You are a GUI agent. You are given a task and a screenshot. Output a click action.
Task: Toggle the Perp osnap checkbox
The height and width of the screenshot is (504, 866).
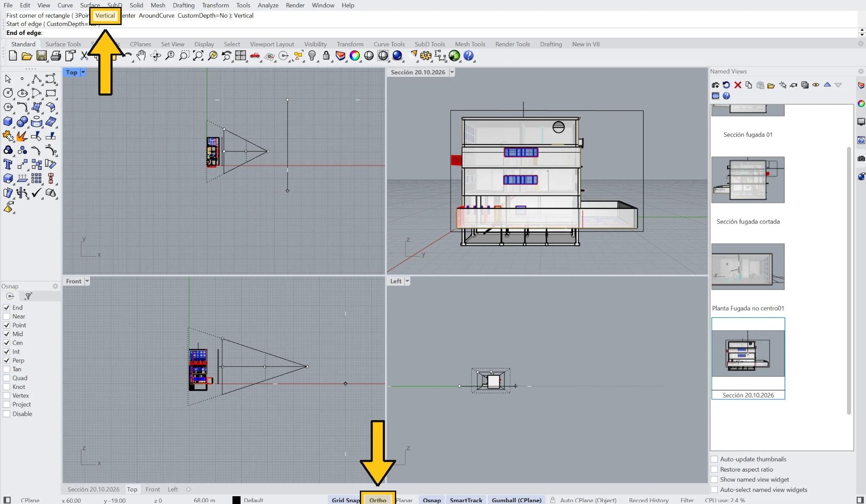click(6, 360)
